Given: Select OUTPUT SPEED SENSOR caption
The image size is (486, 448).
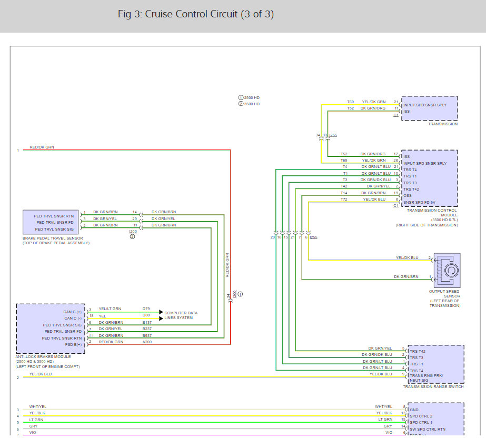Looking at the screenshot, I should 444,294.
